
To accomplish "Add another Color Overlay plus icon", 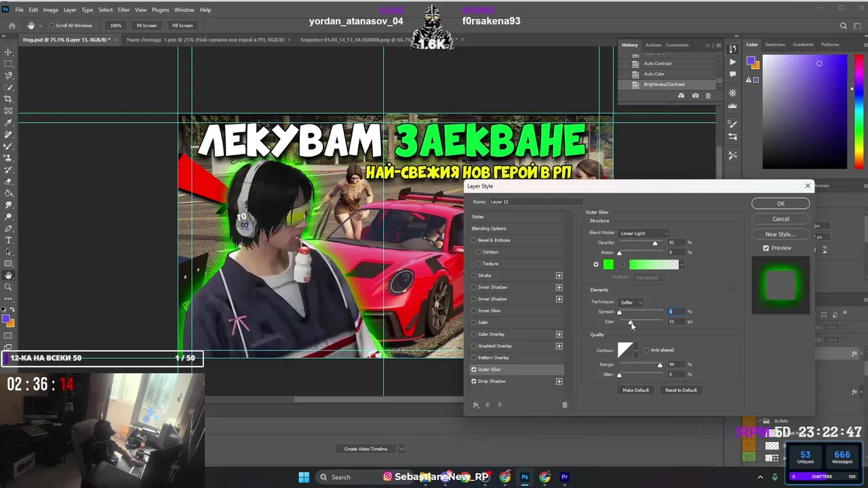I will click(x=559, y=334).
